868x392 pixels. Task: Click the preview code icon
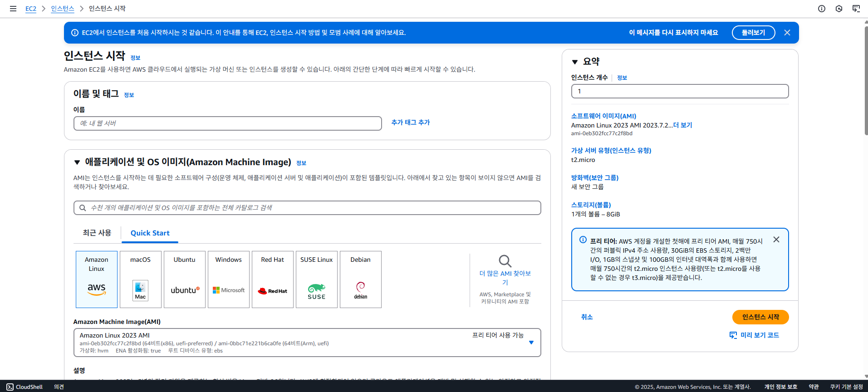(x=733, y=335)
